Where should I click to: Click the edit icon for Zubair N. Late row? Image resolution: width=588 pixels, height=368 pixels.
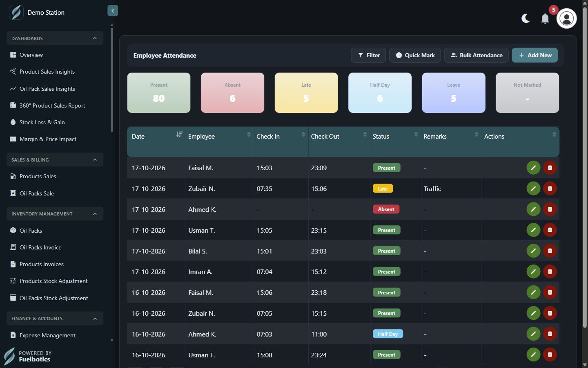point(533,188)
